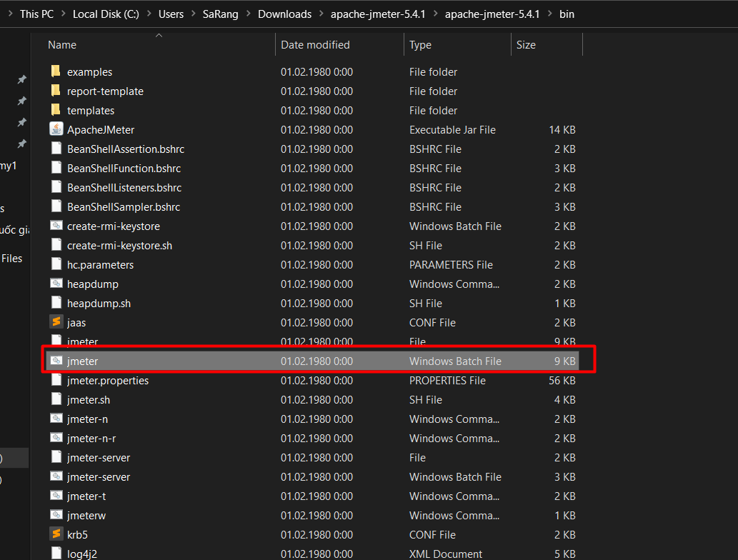
Task: Select the BeanShellAssertion.bshrc file name
Action: (126, 149)
